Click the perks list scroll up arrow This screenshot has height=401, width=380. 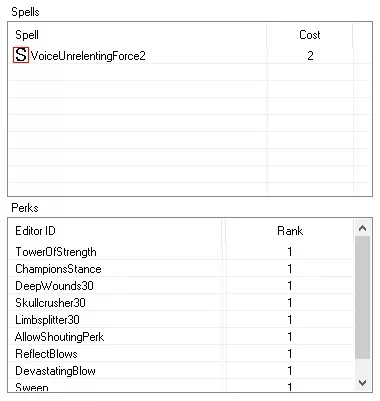[x=362, y=228]
